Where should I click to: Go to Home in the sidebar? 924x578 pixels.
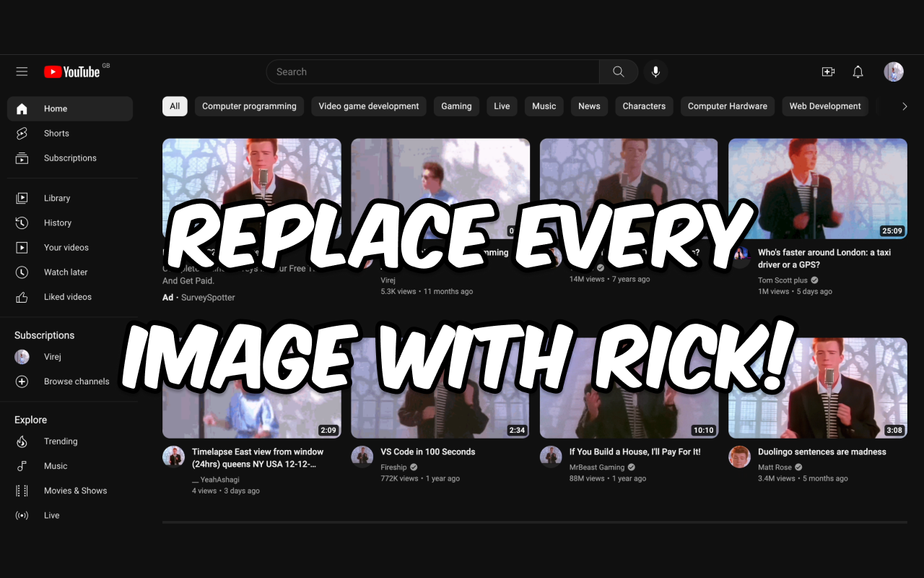coord(70,108)
